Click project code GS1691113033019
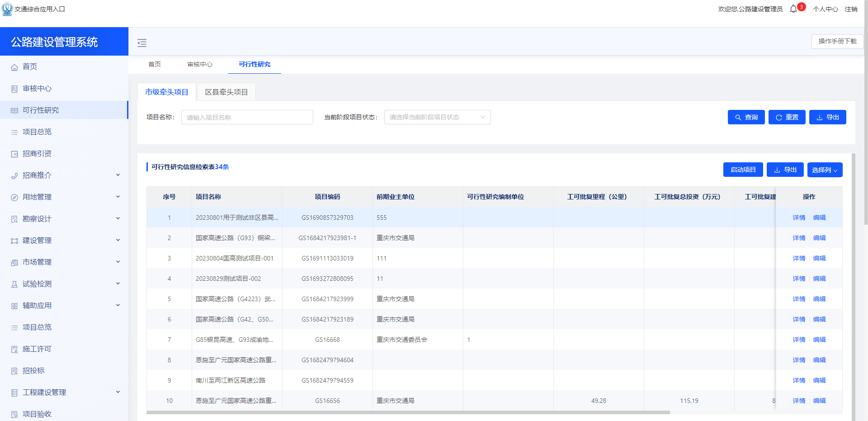Screen dimensions: 868x421 click(327, 258)
